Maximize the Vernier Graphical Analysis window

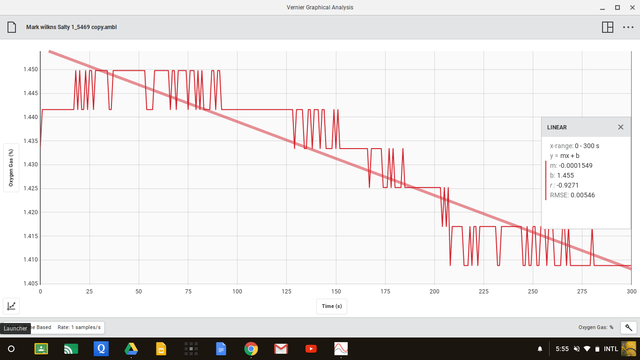pyautogui.click(x=618, y=8)
